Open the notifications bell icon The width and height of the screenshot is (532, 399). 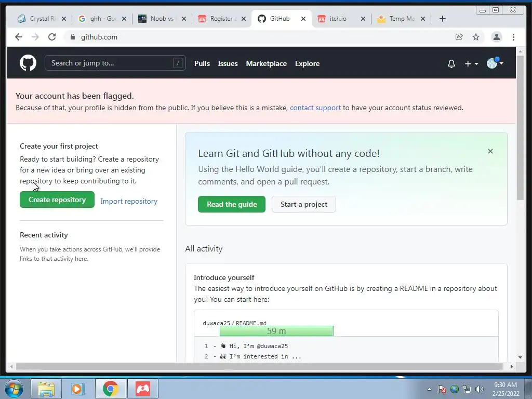(x=451, y=64)
